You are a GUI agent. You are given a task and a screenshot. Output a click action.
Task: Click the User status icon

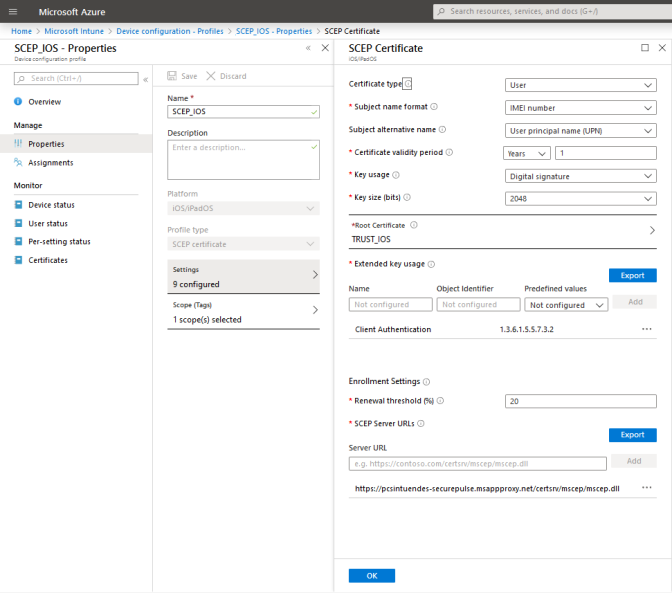tap(18, 223)
